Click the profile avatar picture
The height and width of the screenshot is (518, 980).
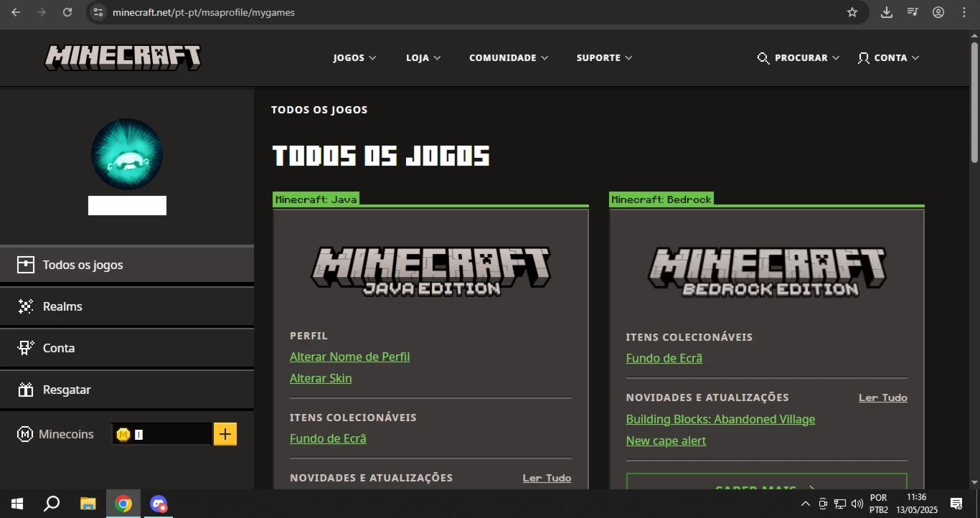pos(127,154)
